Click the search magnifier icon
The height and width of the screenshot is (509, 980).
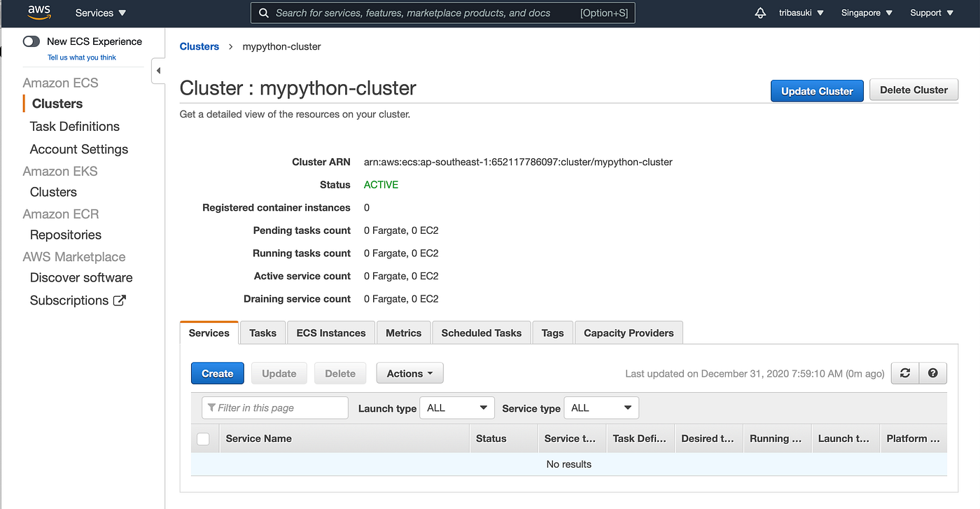coord(264,13)
